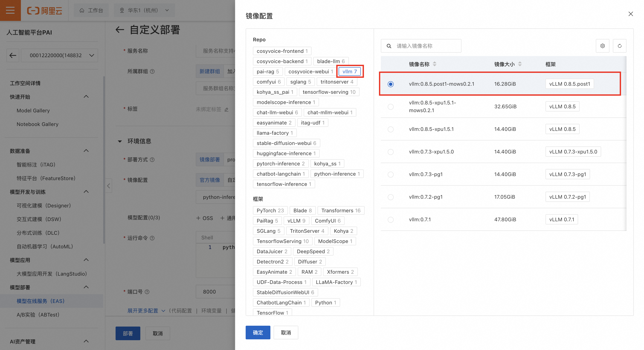Click the blue 确定 button
Image resolution: width=644 pixels, height=350 pixels.
[x=258, y=332]
